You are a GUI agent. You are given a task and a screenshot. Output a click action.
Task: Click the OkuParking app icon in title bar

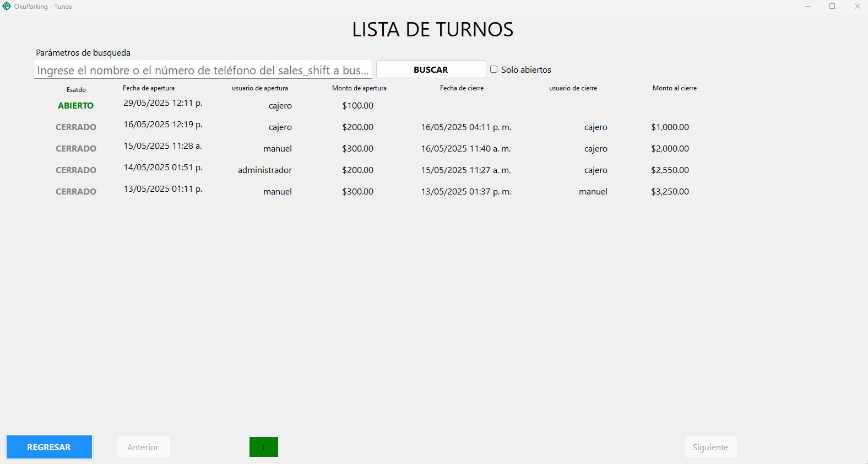pos(7,7)
